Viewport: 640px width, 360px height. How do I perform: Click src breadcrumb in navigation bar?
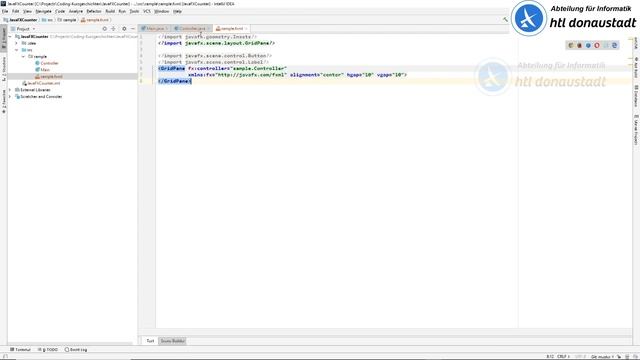pos(48,20)
